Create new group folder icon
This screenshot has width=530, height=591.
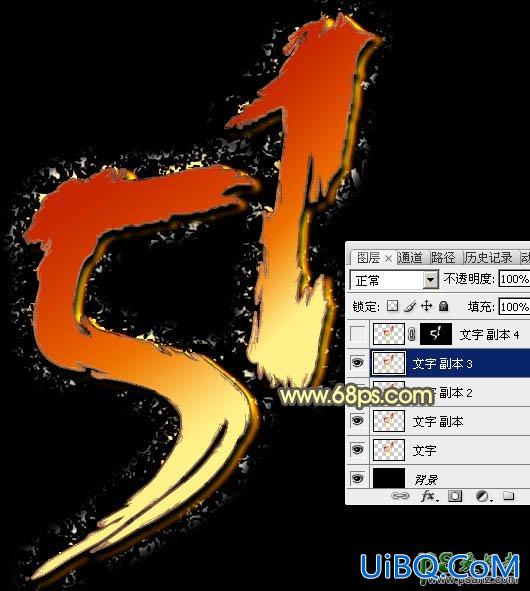pos(508,495)
